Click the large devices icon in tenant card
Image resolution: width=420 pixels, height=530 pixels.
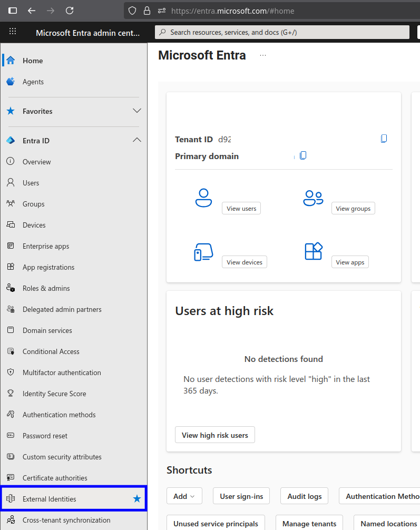coord(203,252)
